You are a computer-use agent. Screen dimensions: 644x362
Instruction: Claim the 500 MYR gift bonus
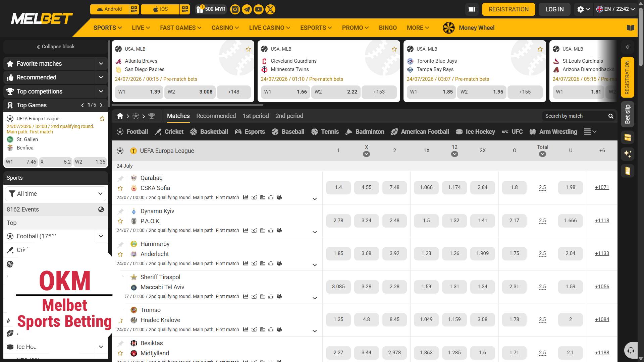point(211,9)
